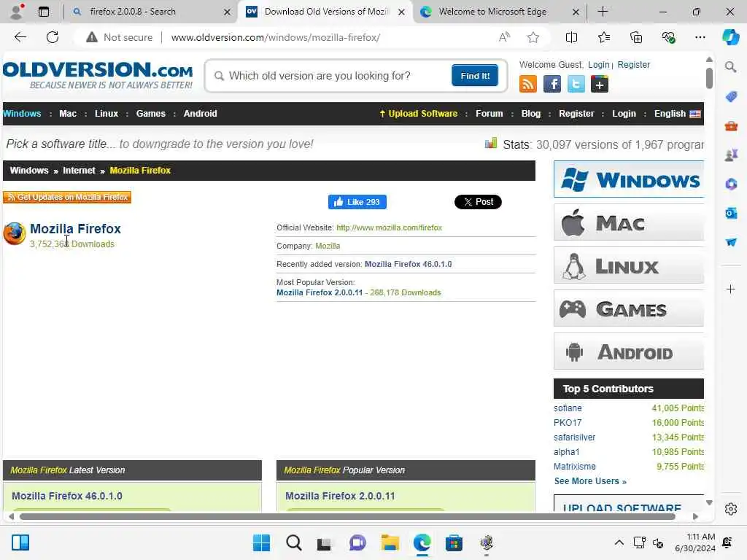Focus the old version search field
Image resolution: width=747 pixels, height=560 pixels.
(x=333, y=76)
